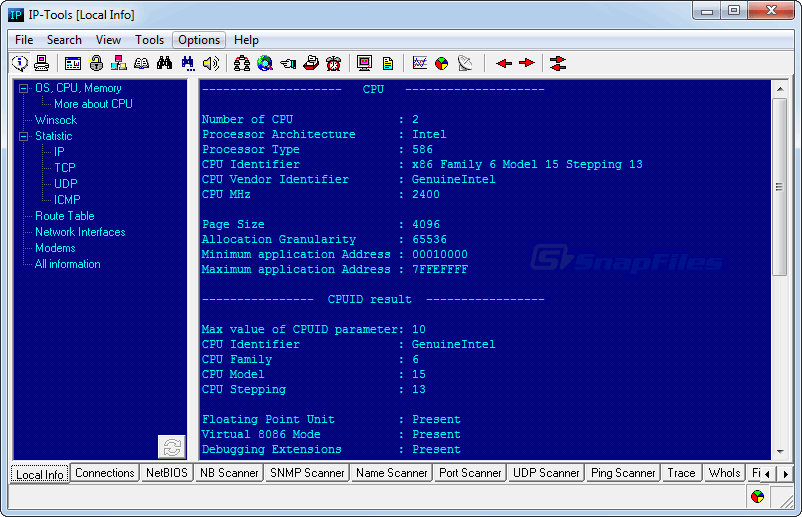
Task: Open the Options menu
Action: click(199, 40)
